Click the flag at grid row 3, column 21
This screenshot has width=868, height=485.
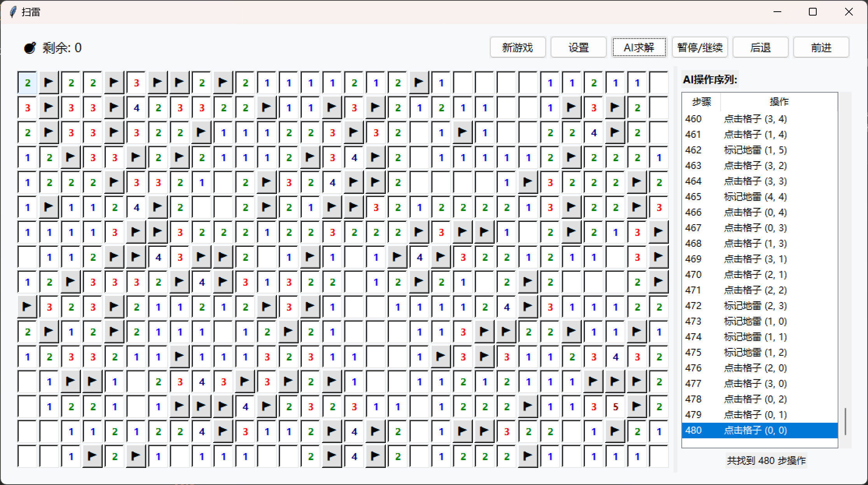pos(463,132)
